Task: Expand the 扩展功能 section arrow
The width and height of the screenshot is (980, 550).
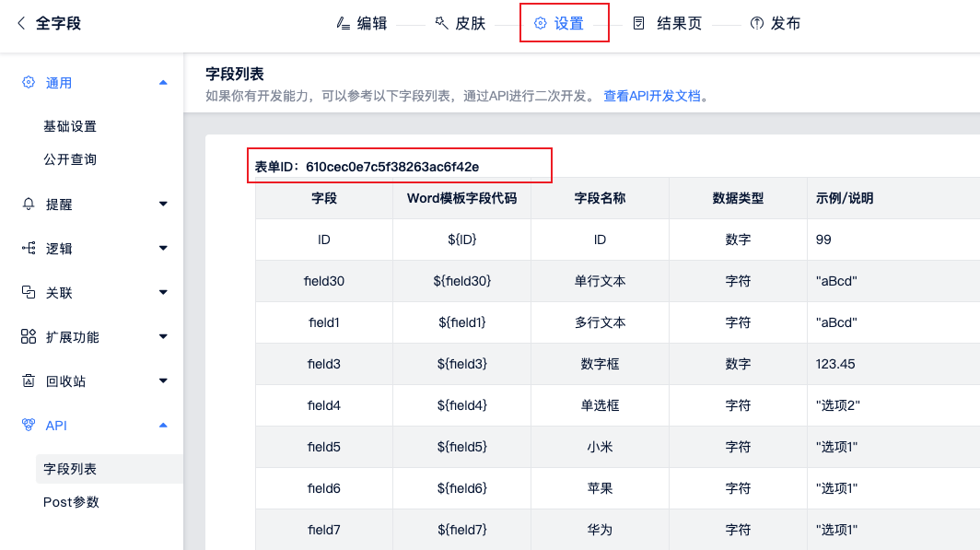Action: point(163,337)
